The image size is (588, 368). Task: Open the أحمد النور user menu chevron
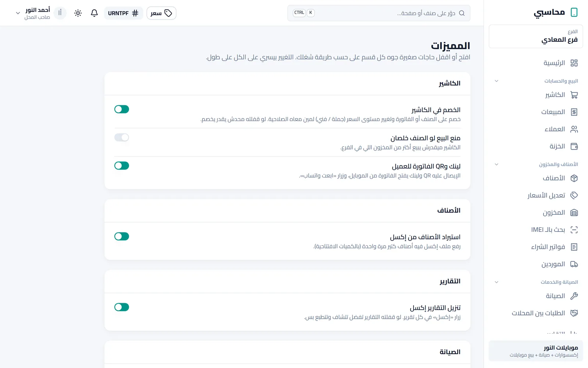18,13
